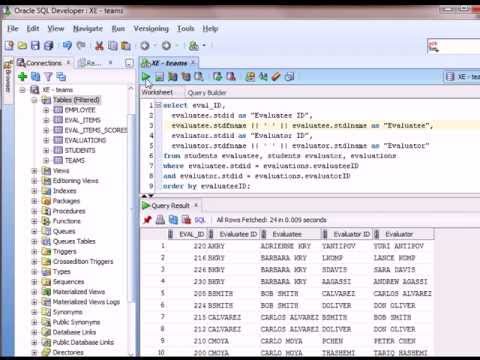Run the statement with green play icon
The height and width of the screenshot is (360, 480).
click(146, 77)
